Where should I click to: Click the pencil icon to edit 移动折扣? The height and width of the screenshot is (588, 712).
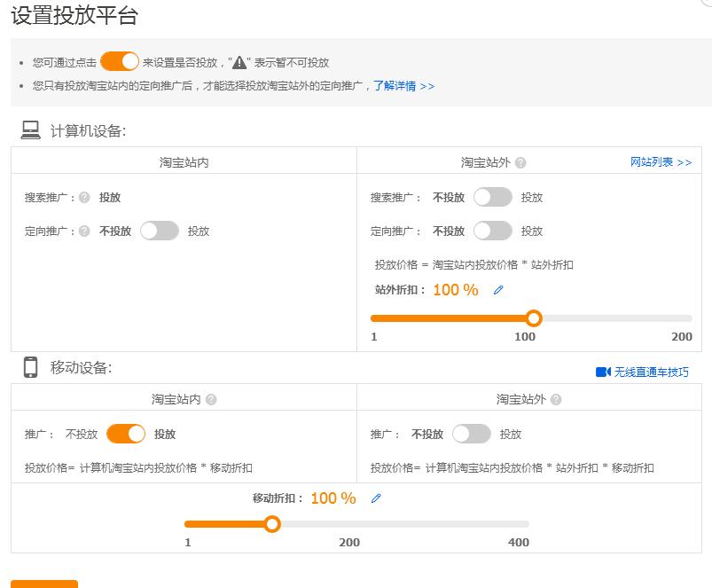coord(375,498)
